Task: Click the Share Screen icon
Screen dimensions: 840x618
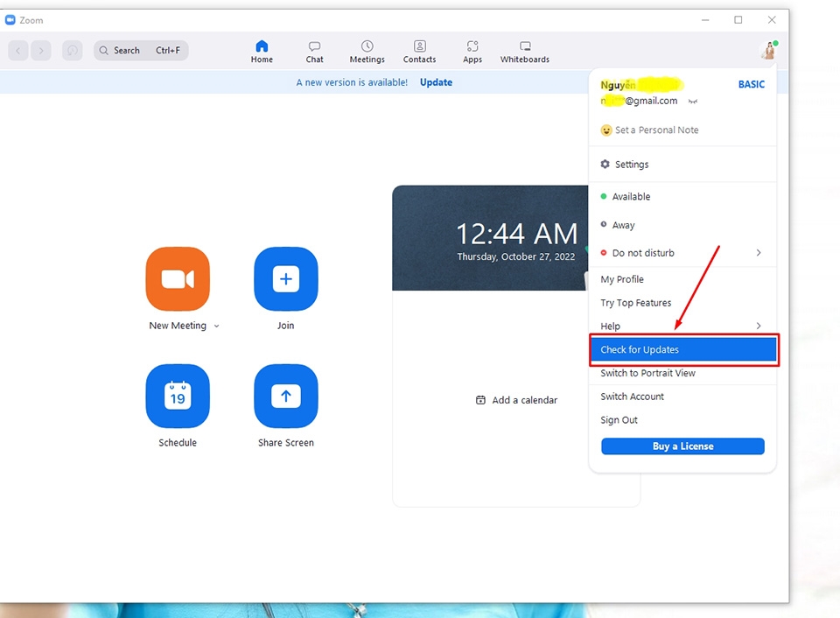Action: pos(285,397)
